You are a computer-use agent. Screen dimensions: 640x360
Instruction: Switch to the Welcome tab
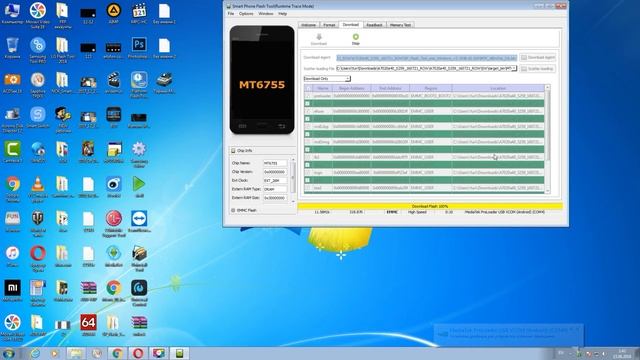[x=309, y=25]
